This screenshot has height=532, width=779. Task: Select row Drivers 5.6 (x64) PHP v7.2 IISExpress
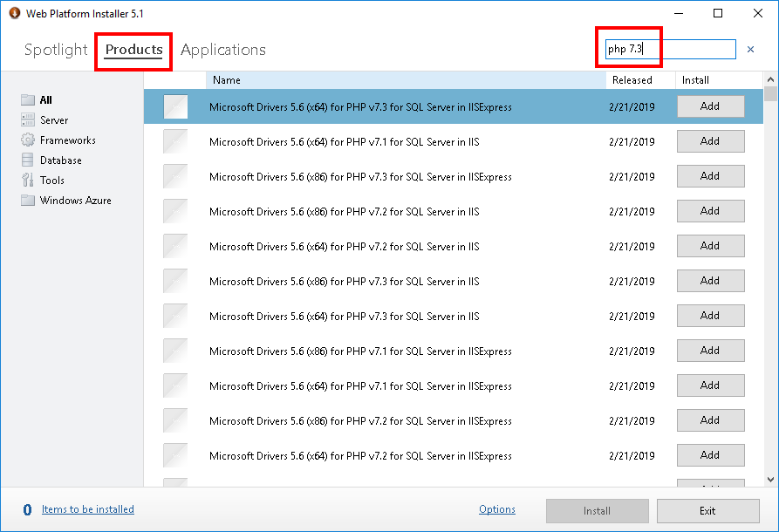tap(453, 455)
